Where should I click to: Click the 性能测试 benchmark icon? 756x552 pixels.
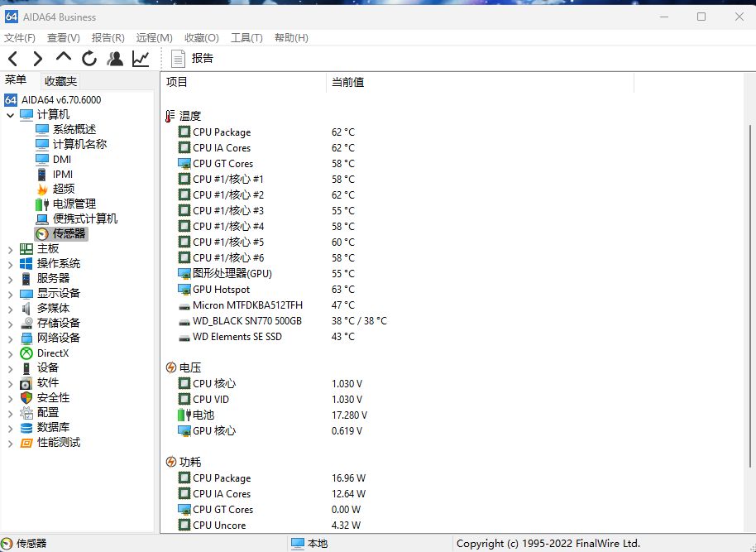tap(26, 443)
